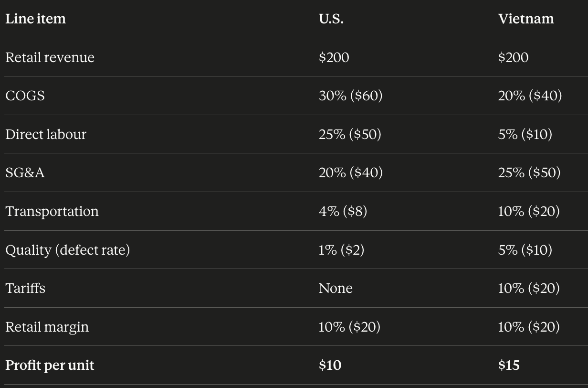Select Vietnam SG&A value 25% ($50)

point(529,172)
